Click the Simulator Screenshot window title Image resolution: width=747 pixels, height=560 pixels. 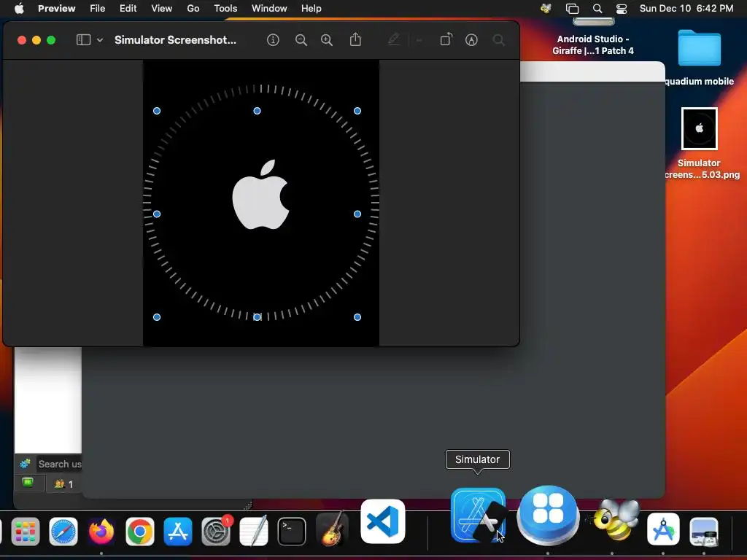[x=175, y=40]
